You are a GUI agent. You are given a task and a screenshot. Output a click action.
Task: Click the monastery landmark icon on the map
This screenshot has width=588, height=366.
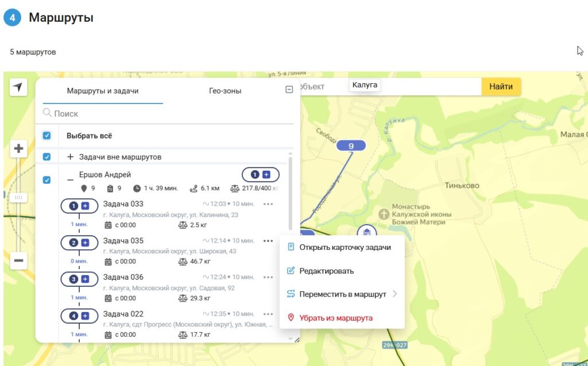pos(384,214)
